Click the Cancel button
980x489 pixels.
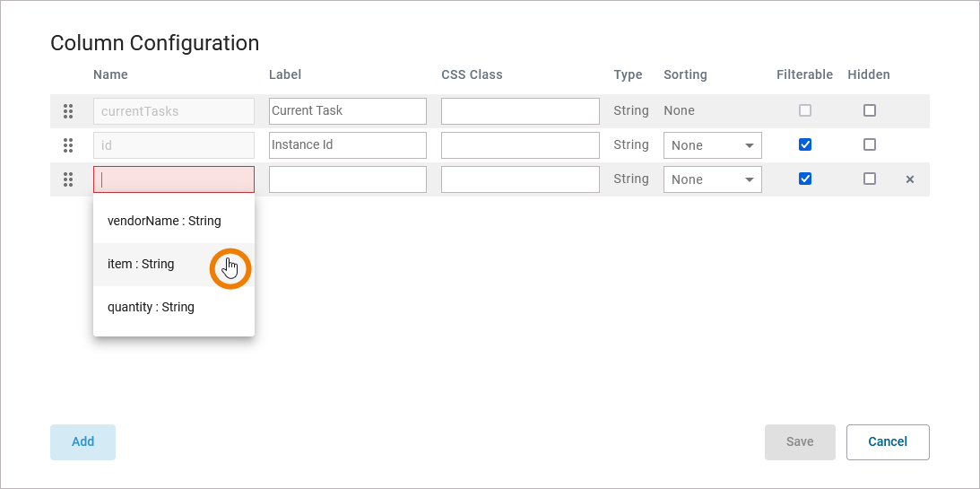888,441
